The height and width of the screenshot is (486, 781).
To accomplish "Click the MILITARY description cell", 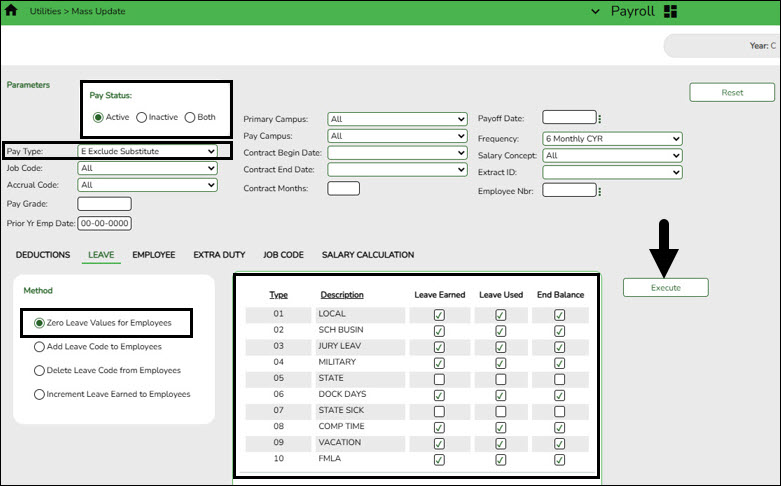I will 361,362.
